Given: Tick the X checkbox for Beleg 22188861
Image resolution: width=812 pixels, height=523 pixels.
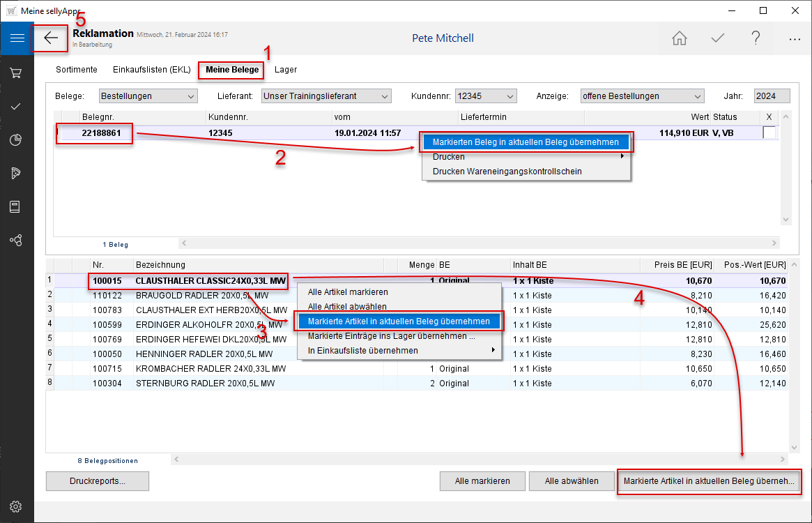Looking at the screenshot, I should point(769,132).
